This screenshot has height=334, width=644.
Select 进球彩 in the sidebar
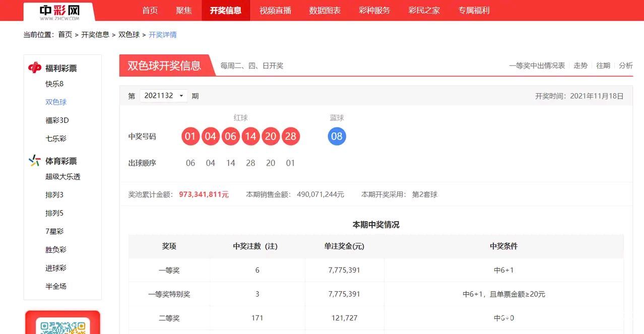pyautogui.click(x=56, y=268)
